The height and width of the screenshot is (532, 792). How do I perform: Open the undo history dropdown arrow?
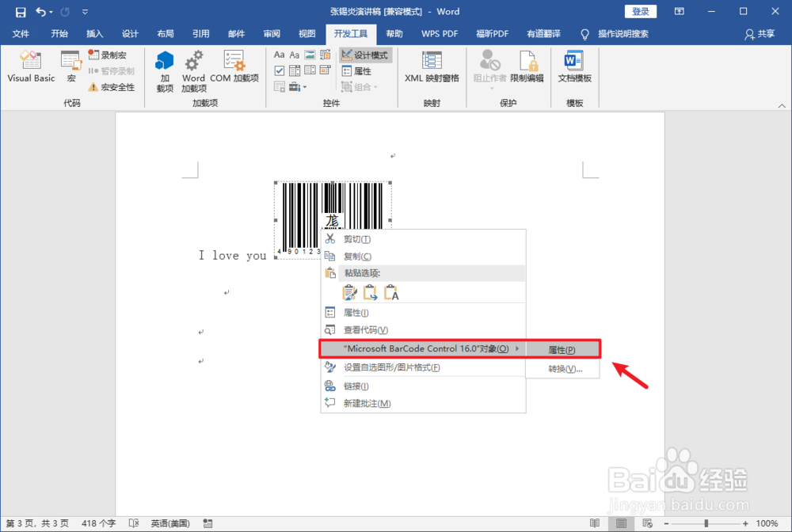click(51, 12)
